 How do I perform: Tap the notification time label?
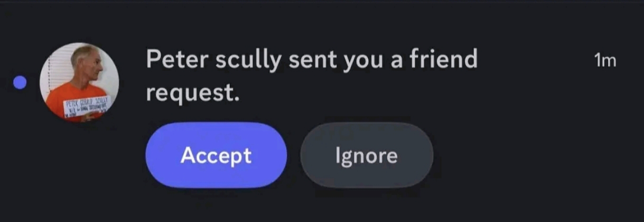click(605, 61)
